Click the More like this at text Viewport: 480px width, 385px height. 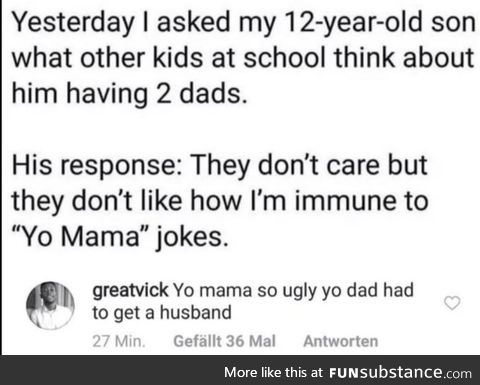tap(274, 372)
